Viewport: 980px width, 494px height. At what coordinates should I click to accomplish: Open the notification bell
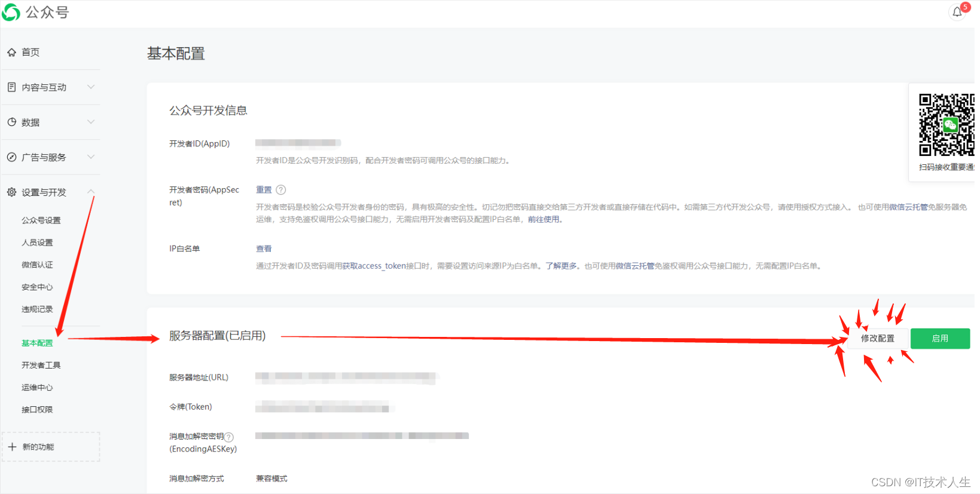957,12
